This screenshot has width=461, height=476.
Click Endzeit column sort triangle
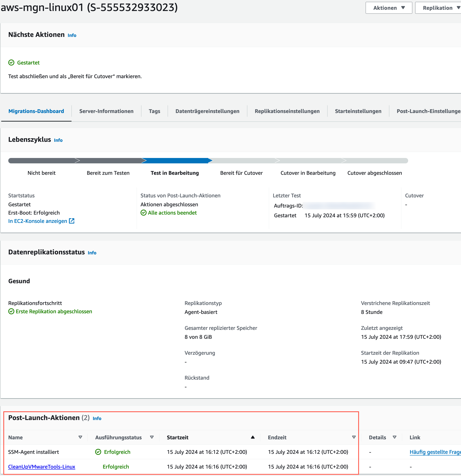pos(354,437)
